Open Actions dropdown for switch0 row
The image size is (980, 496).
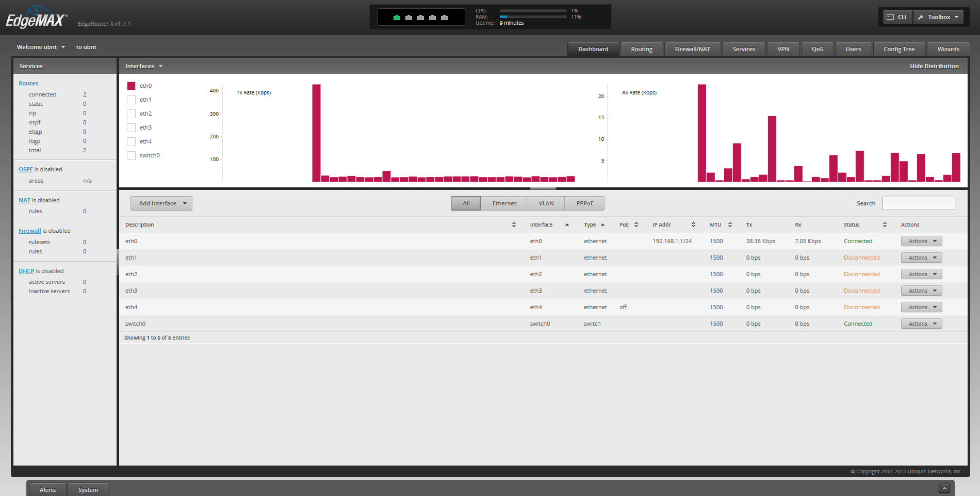[x=921, y=324]
